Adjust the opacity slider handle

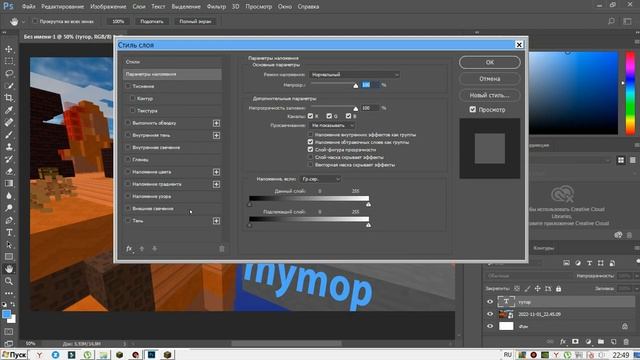(356, 86)
